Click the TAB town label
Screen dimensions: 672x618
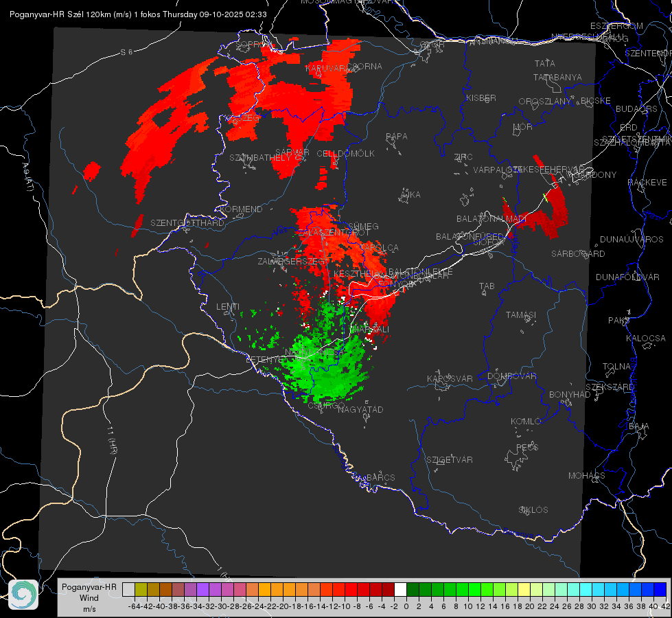[487, 286]
